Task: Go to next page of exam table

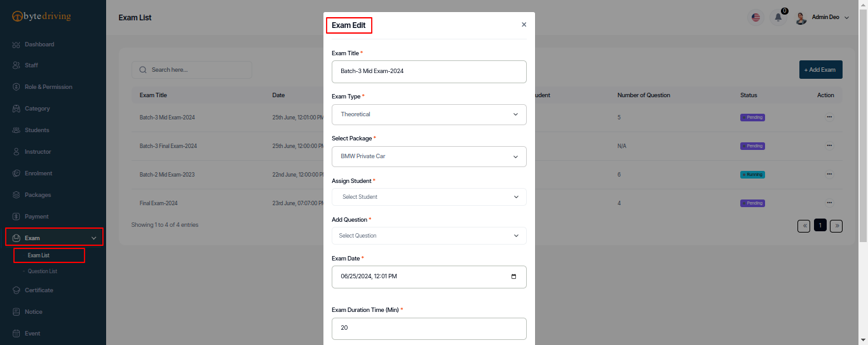Action: coord(836,226)
